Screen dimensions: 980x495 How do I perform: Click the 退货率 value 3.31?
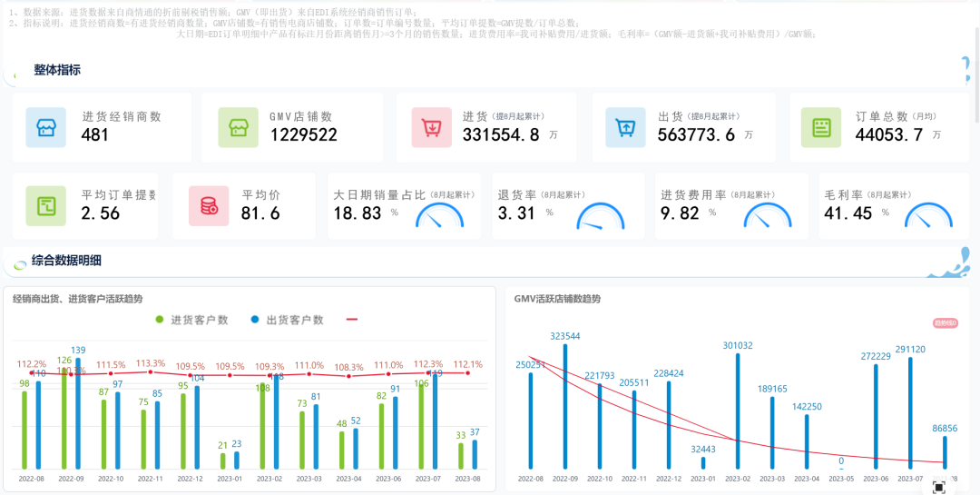516,213
